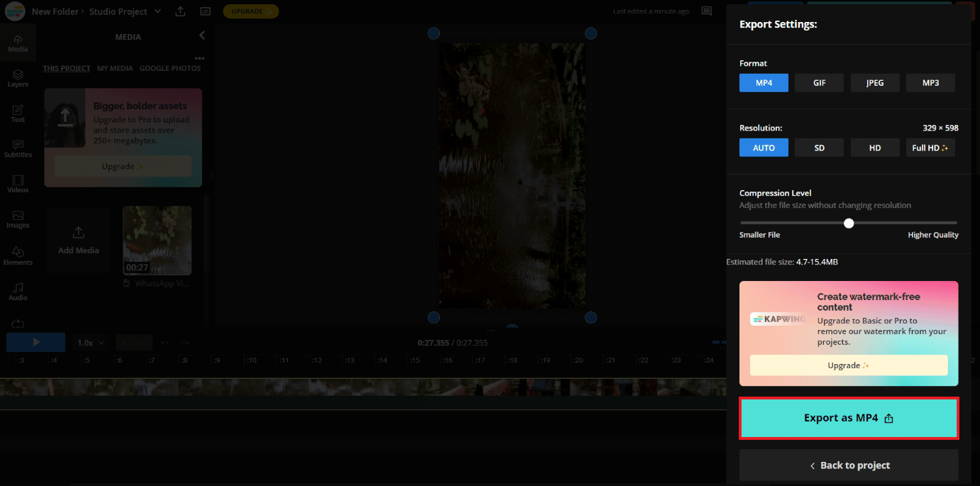Image resolution: width=980 pixels, height=486 pixels.
Task: Click the :20 mark on timeline ruler
Action: (x=578, y=360)
